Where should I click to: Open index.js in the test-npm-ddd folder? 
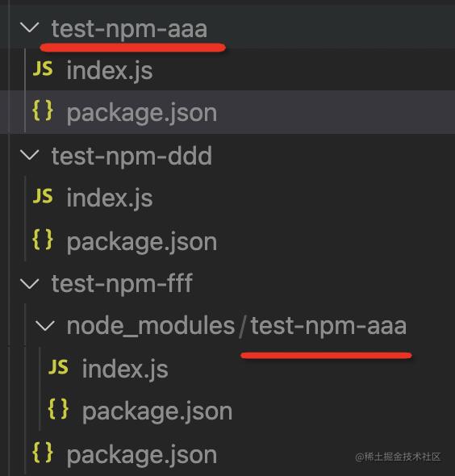pyautogui.click(x=110, y=198)
